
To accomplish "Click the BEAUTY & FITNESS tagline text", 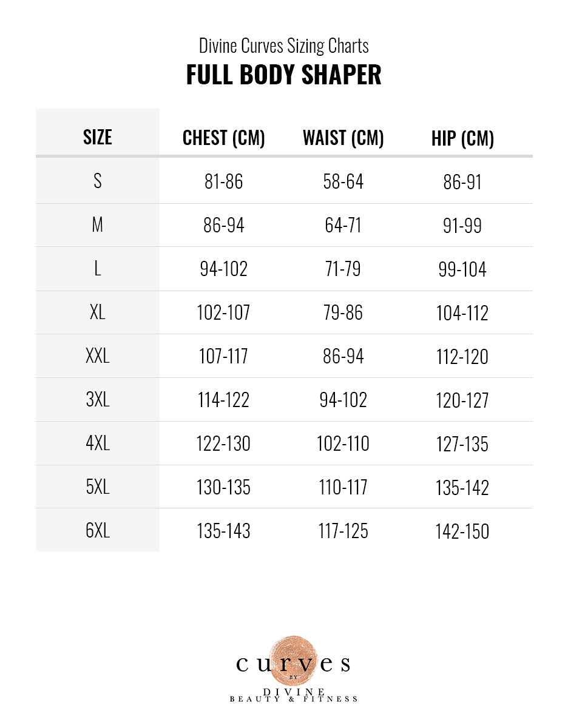I will (294, 699).
